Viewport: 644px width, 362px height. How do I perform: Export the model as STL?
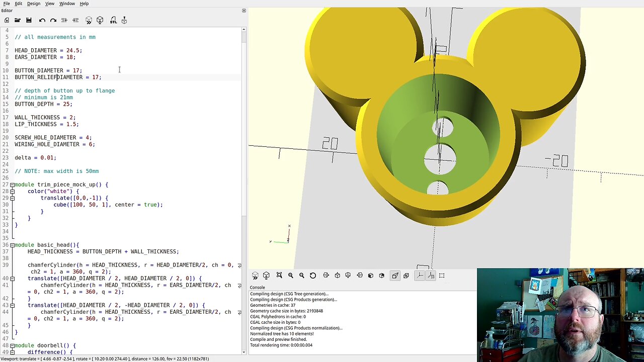[x=113, y=20]
